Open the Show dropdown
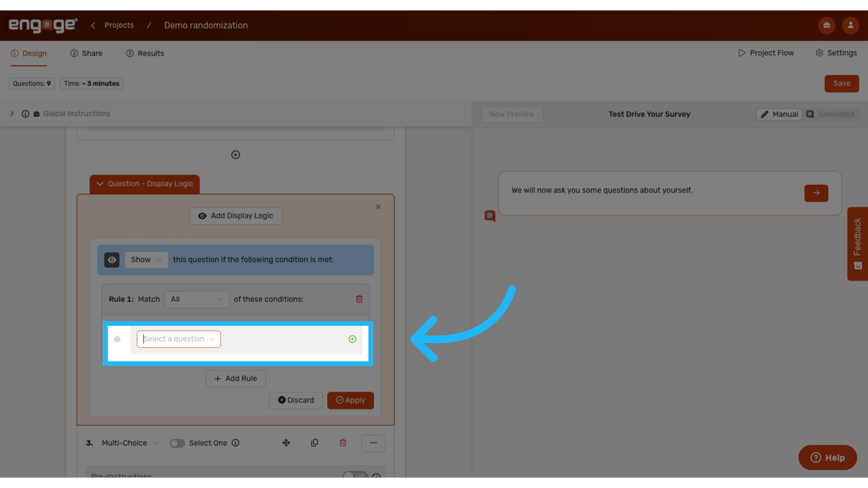This screenshot has height=488, width=868. pos(146,260)
